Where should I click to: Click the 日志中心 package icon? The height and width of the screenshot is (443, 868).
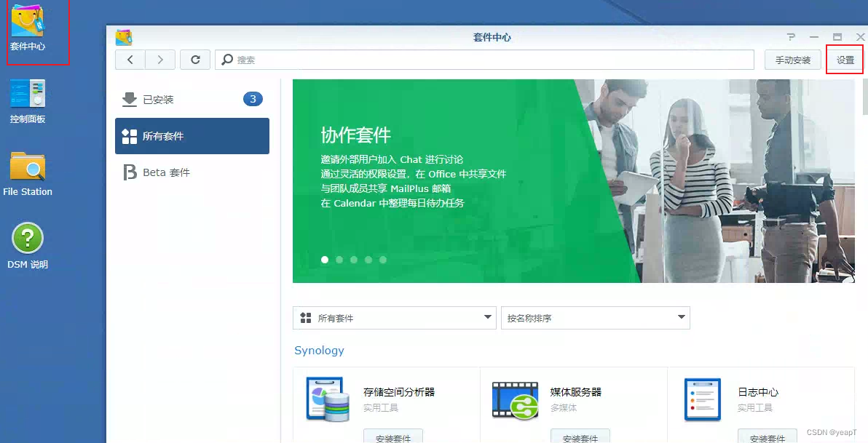(703, 399)
